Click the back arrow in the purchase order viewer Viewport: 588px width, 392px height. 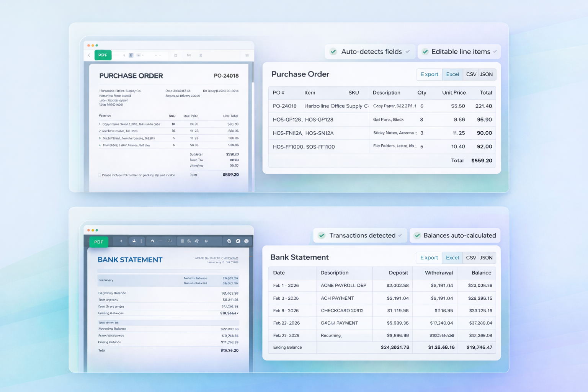point(89,55)
